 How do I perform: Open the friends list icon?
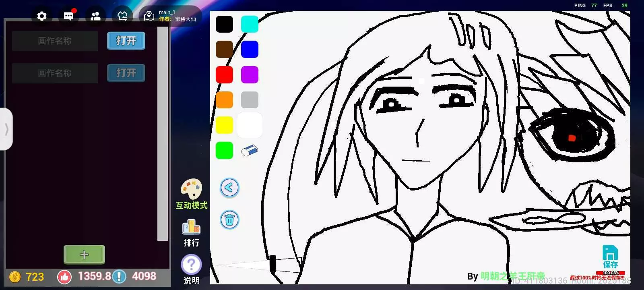[x=95, y=16]
